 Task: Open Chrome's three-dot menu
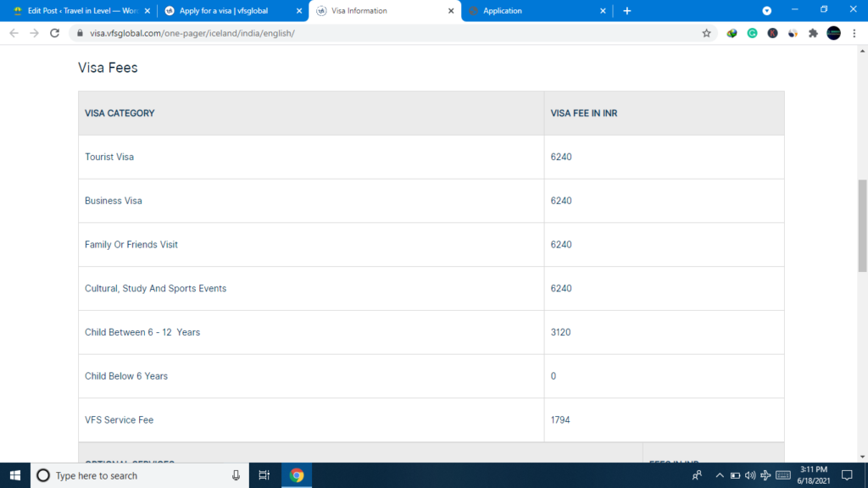click(x=854, y=33)
